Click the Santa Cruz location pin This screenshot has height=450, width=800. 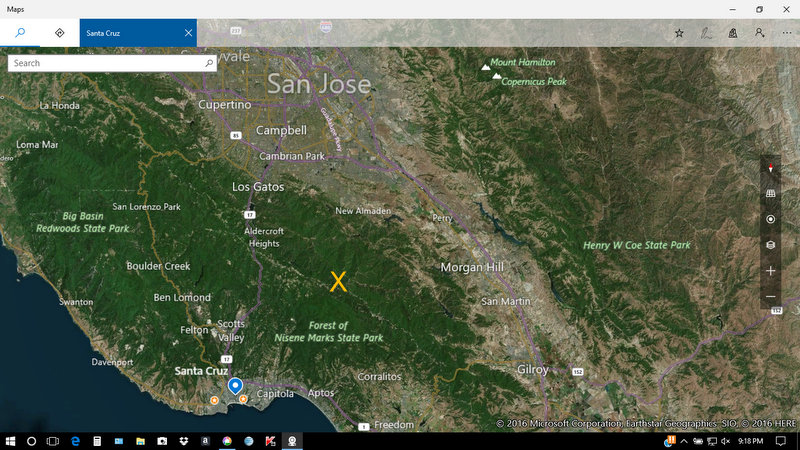(235, 386)
